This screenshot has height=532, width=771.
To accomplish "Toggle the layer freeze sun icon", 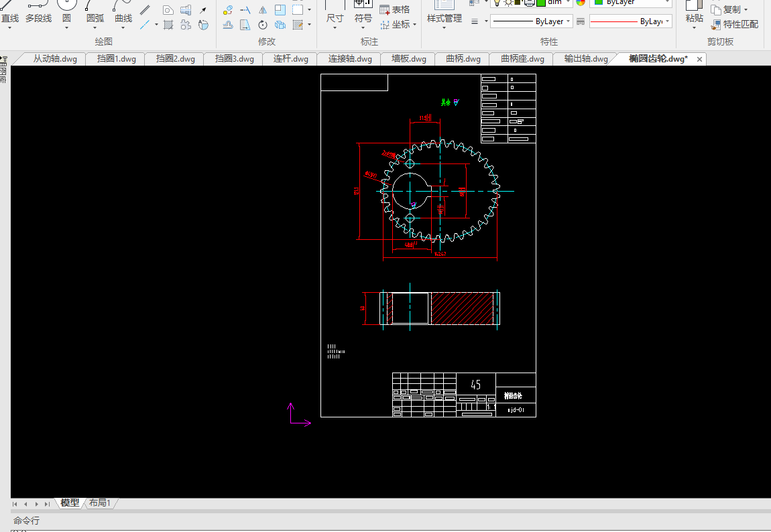I will pyautogui.click(x=508, y=3).
